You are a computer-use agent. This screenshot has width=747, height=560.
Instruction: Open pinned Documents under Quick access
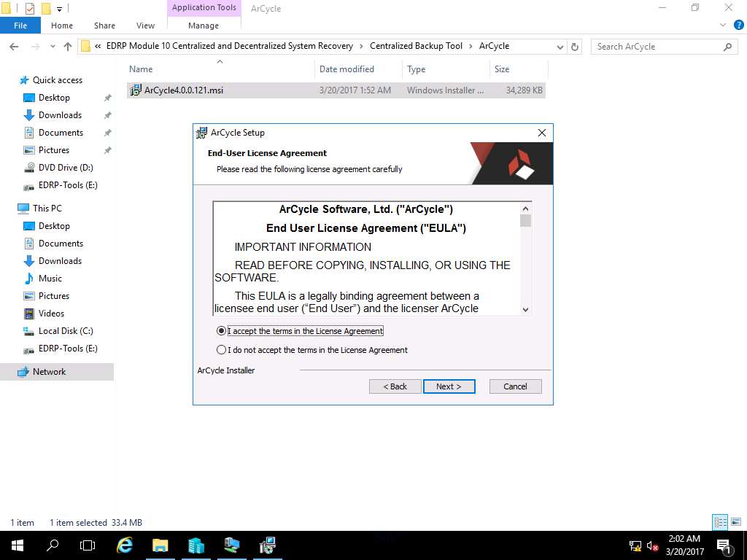click(61, 133)
